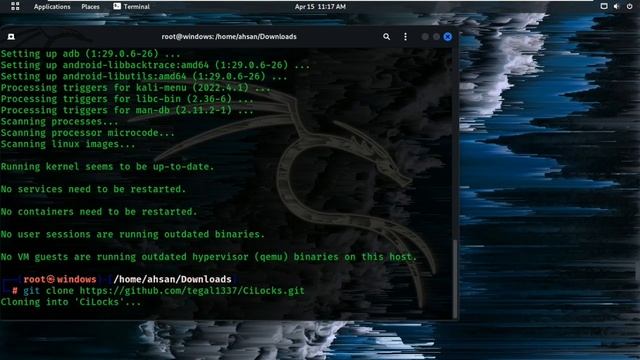Click the GitHub CiLocks.git URL in the command

coord(192,291)
